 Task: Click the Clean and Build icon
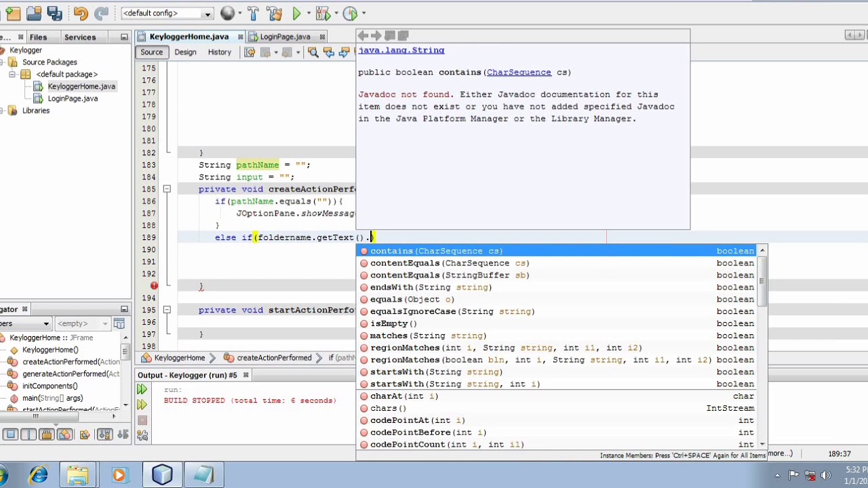(x=275, y=13)
